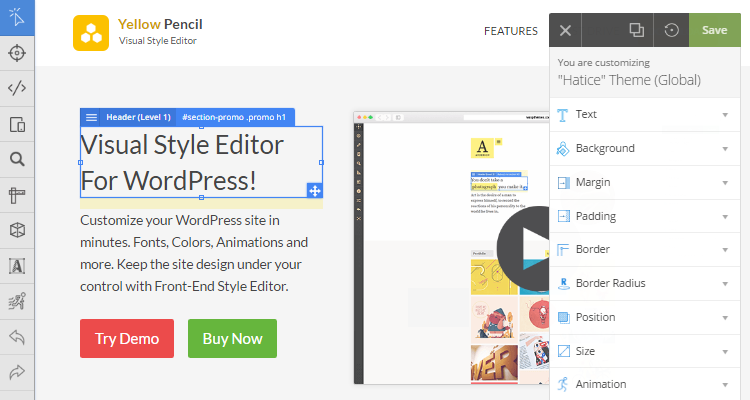Expand the Border Radius section

(644, 284)
